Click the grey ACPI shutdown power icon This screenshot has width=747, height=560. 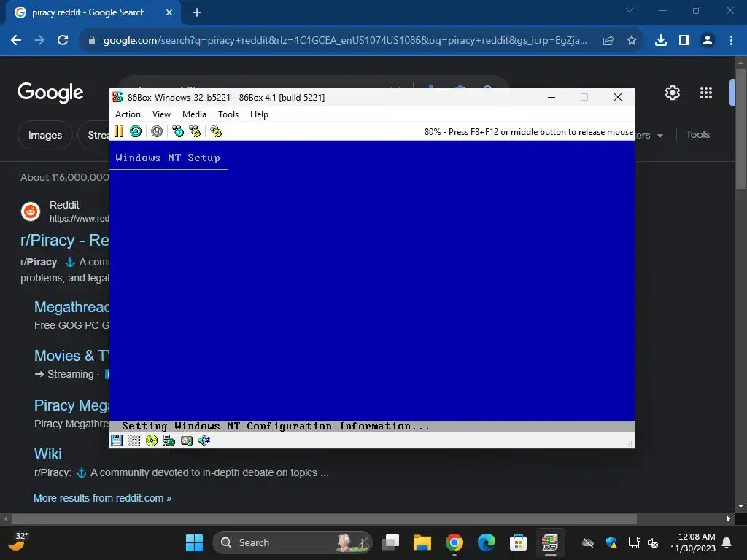coord(157,131)
